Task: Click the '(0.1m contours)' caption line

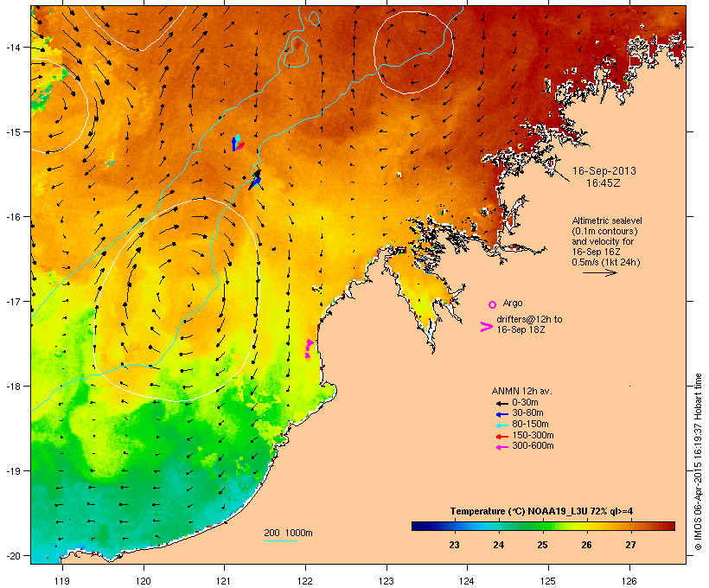Action: coord(604,231)
